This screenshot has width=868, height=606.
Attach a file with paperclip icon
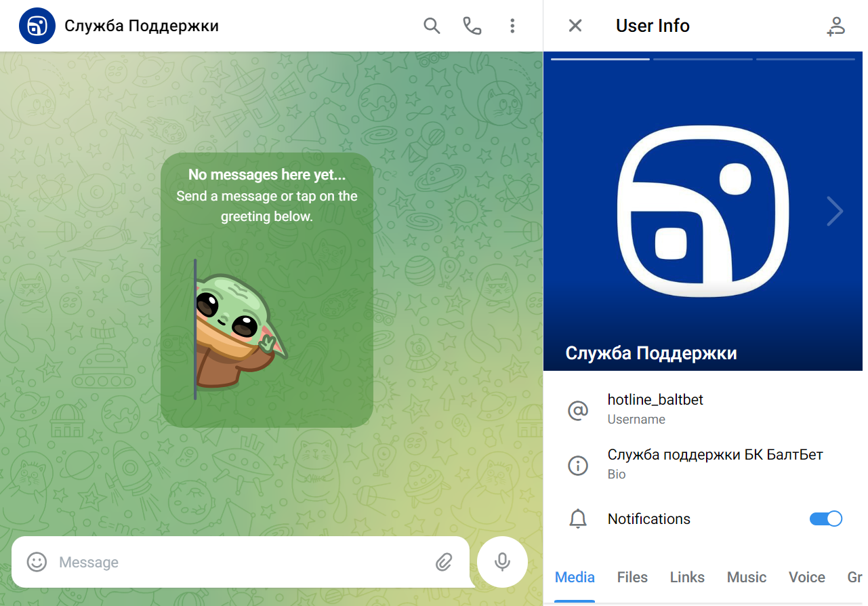coord(444,562)
